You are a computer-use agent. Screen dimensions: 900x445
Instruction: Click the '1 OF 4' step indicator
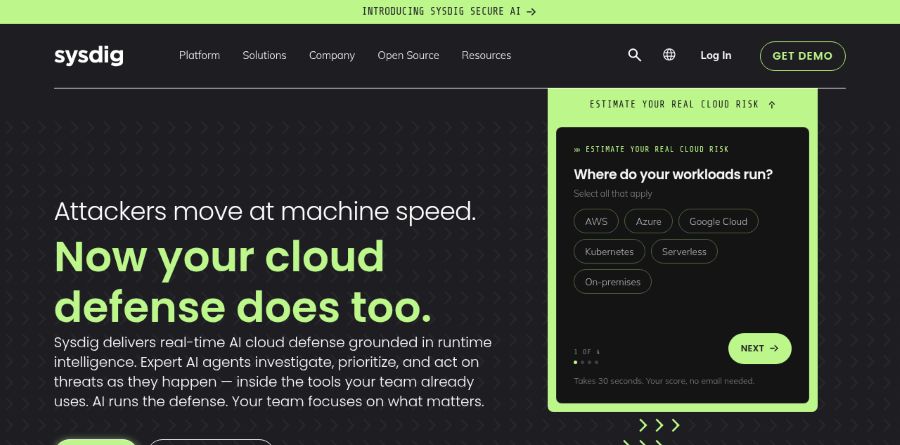click(x=587, y=351)
